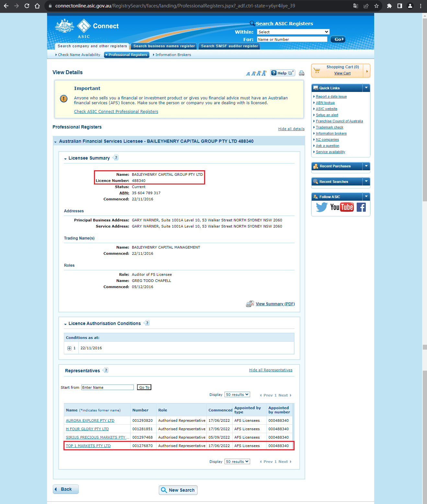Open the browser profile avatar icon

tap(410, 6)
